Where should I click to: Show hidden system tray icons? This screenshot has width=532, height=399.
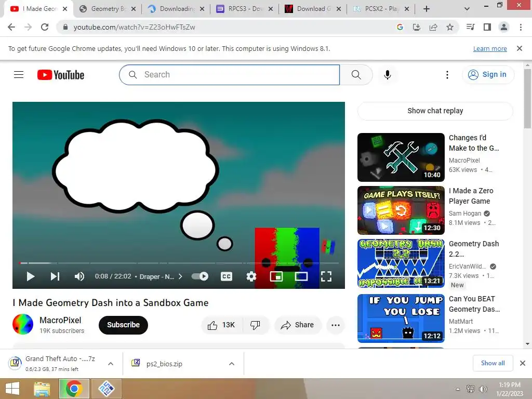[x=458, y=389]
